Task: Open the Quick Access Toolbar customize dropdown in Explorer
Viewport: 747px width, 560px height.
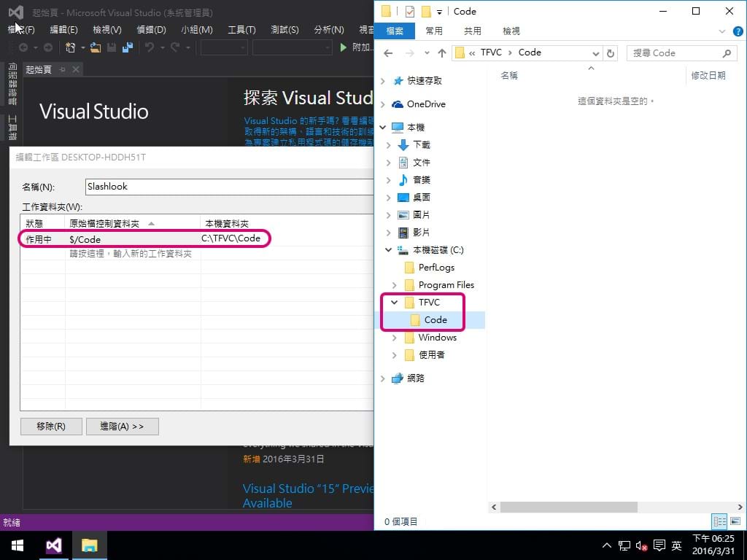Action: click(439, 12)
